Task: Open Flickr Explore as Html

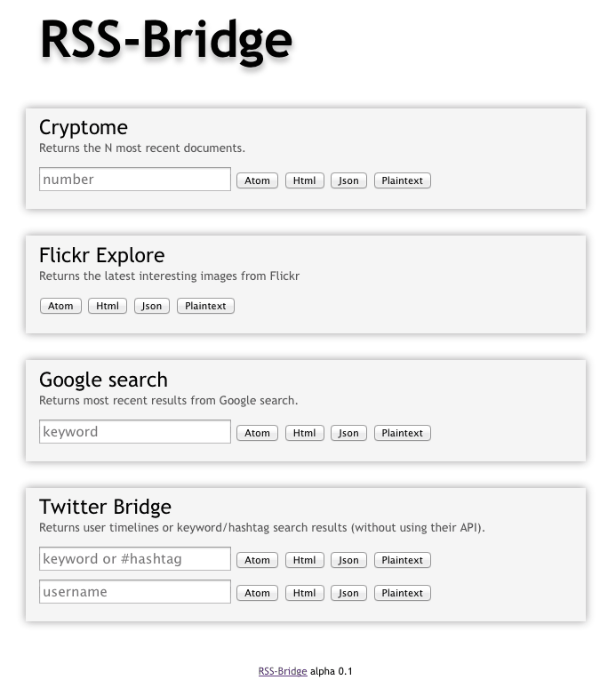Action: click(x=108, y=306)
